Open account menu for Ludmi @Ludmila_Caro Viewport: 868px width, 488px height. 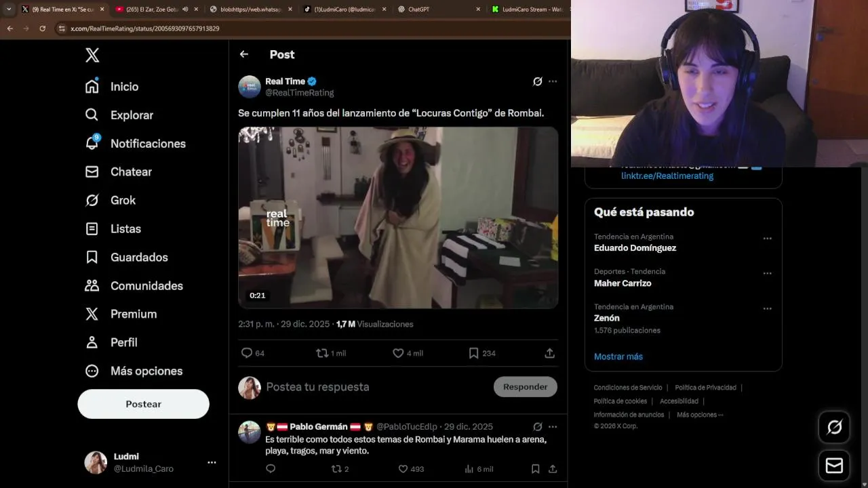tap(150, 462)
